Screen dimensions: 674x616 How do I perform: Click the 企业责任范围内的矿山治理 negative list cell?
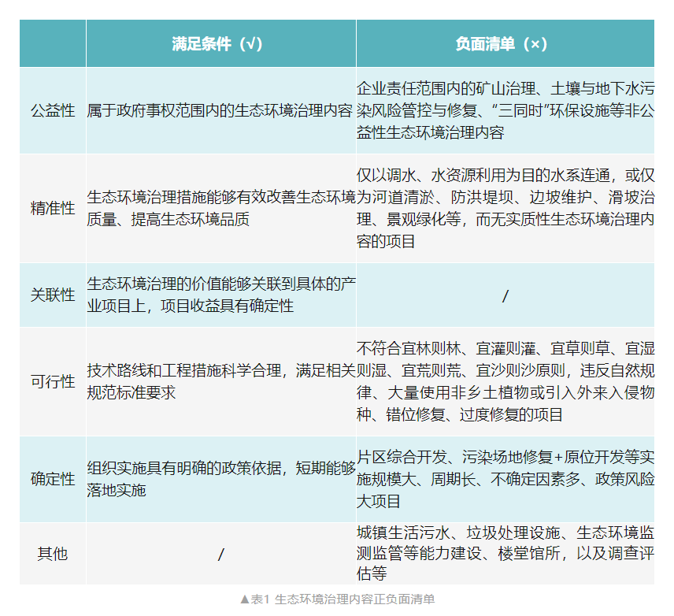coord(505,110)
